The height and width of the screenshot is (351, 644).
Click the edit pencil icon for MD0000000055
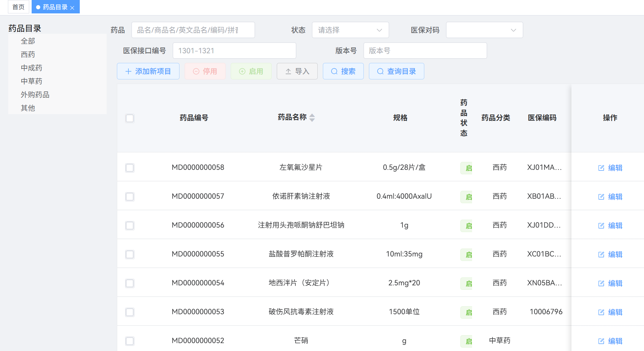click(x=601, y=254)
